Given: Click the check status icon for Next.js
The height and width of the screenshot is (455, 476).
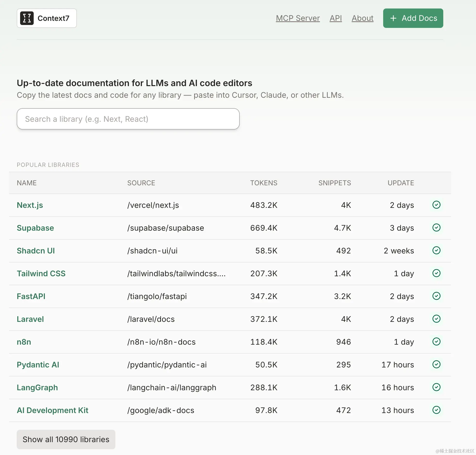Looking at the screenshot, I should point(436,205).
